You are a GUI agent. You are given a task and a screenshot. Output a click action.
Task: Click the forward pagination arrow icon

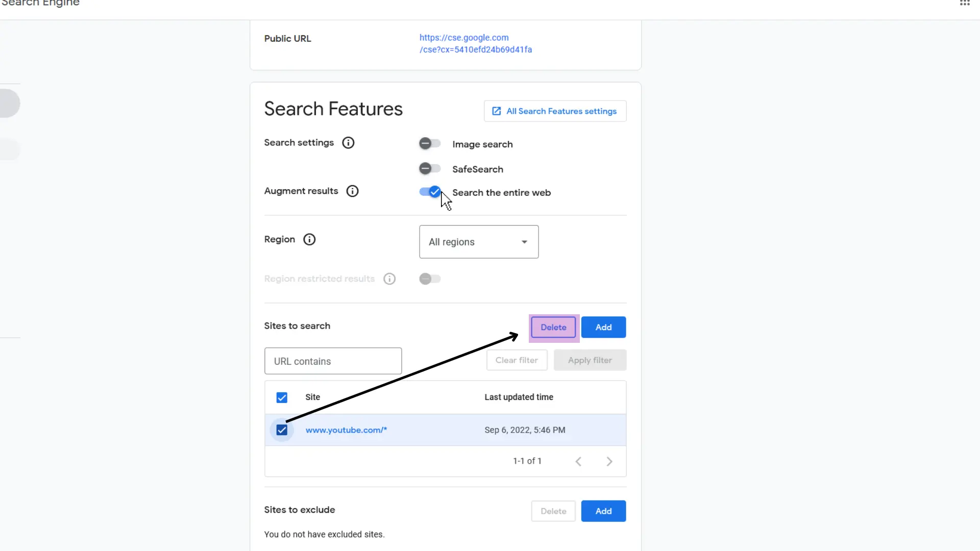tap(609, 461)
